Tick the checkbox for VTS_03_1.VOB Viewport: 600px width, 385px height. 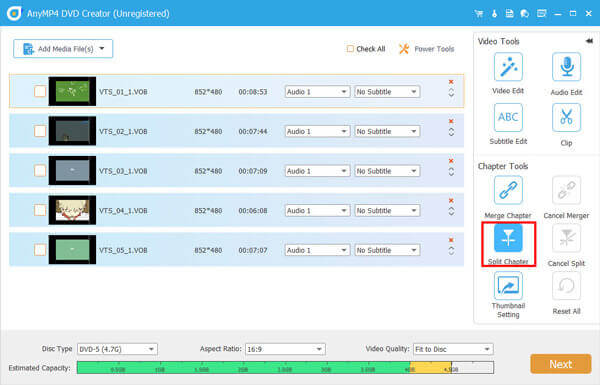click(x=40, y=171)
